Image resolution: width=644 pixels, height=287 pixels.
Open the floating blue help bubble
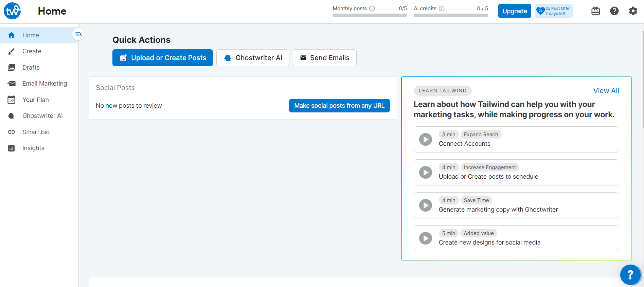(630, 275)
